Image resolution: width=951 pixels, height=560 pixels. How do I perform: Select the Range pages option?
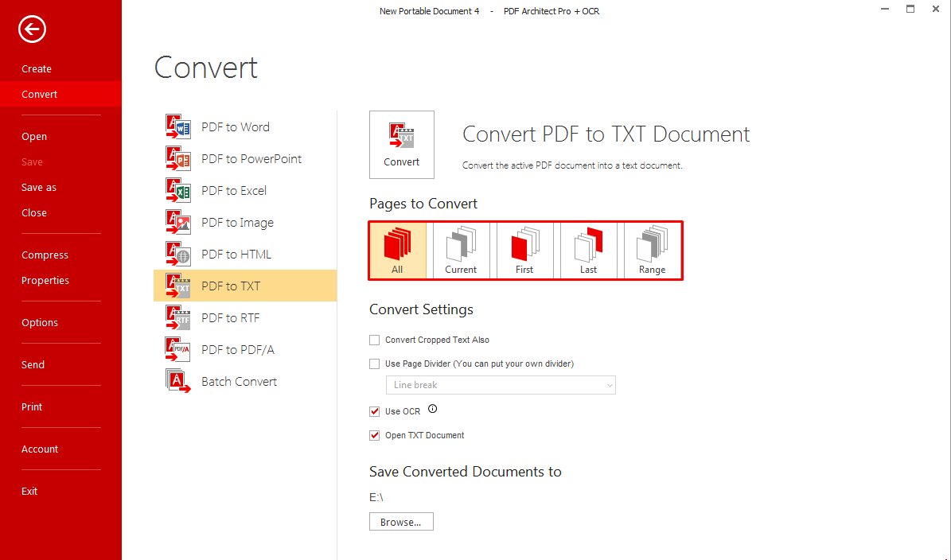click(x=651, y=250)
